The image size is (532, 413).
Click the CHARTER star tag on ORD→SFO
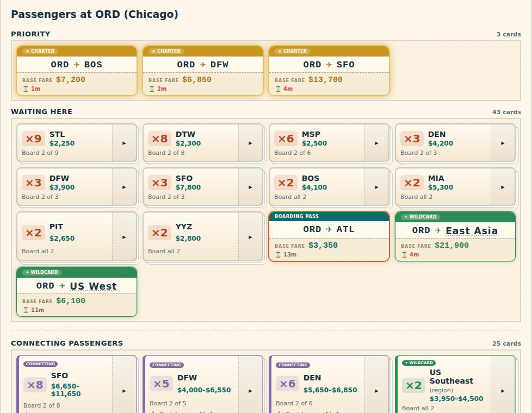point(293,51)
